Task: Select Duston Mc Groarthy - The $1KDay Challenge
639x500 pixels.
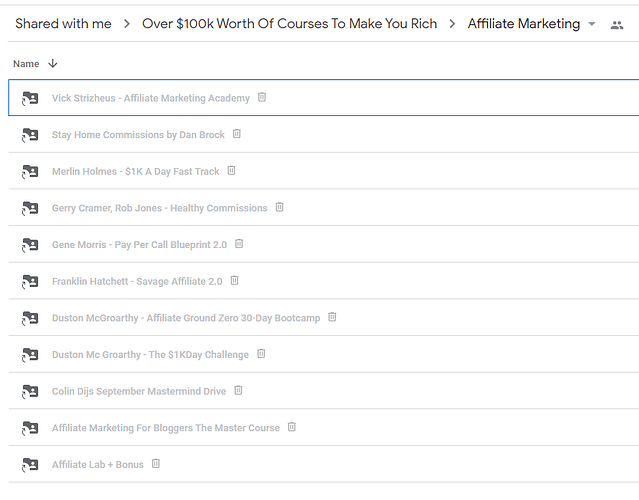Action: [150, 355]
